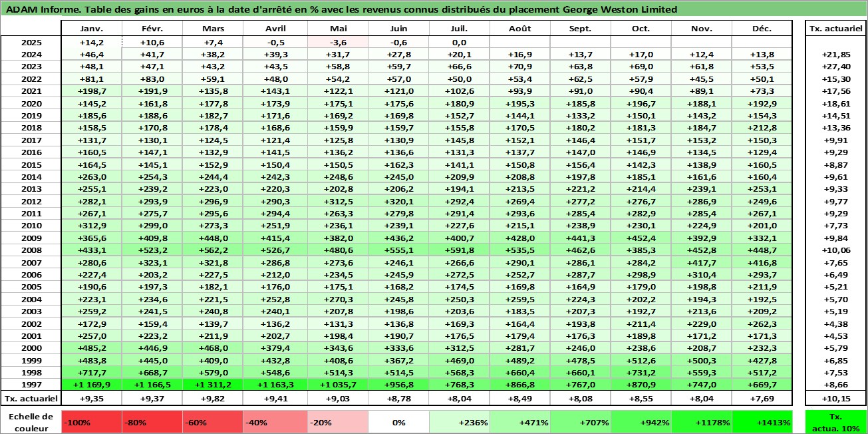The width and height of the screenshot is (868, 434).
Task: Click the 2025 Avril cell showing -0,5
Action: tap(274, 42)
